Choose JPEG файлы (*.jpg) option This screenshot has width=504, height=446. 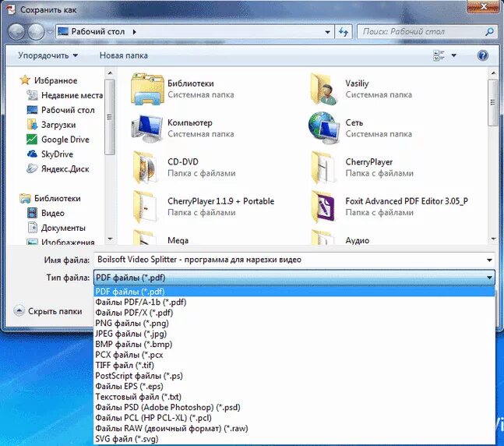(294, 334)
